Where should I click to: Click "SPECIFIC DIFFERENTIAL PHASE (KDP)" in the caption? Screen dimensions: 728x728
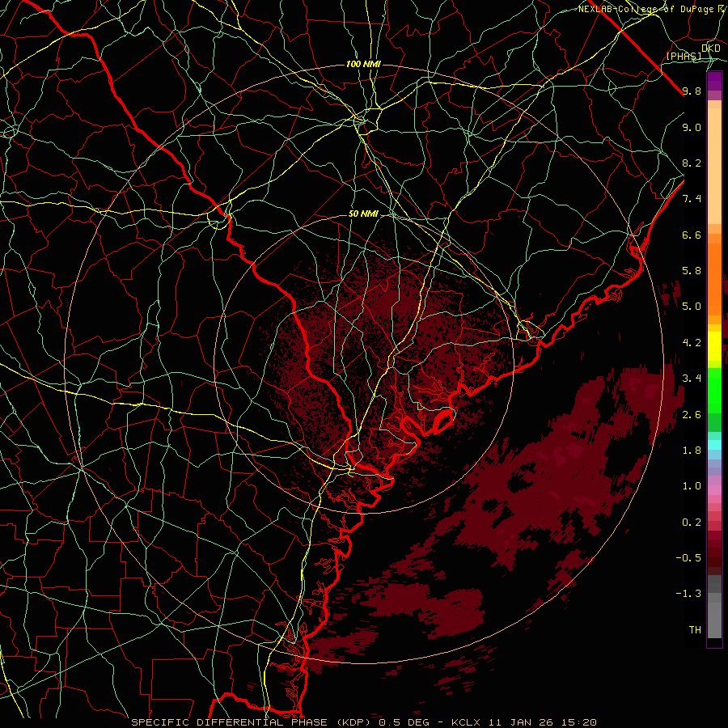[x=253, y=722]
